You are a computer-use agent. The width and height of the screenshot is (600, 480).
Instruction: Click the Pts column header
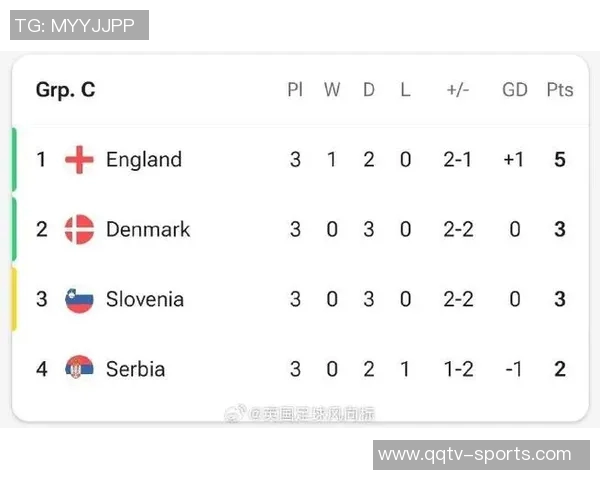560,89
